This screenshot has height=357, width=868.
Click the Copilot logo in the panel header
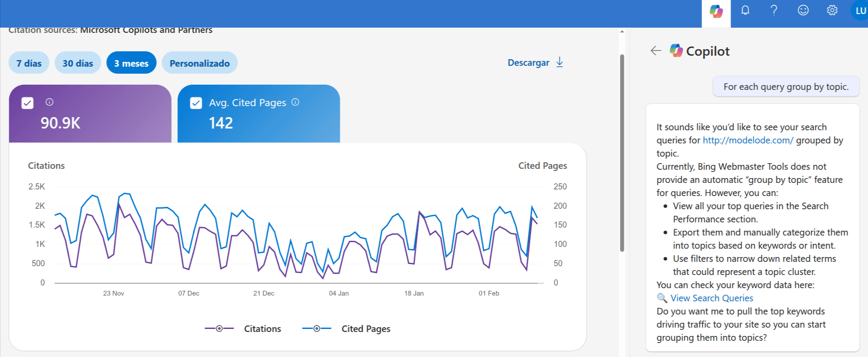(x=676, y=51)
